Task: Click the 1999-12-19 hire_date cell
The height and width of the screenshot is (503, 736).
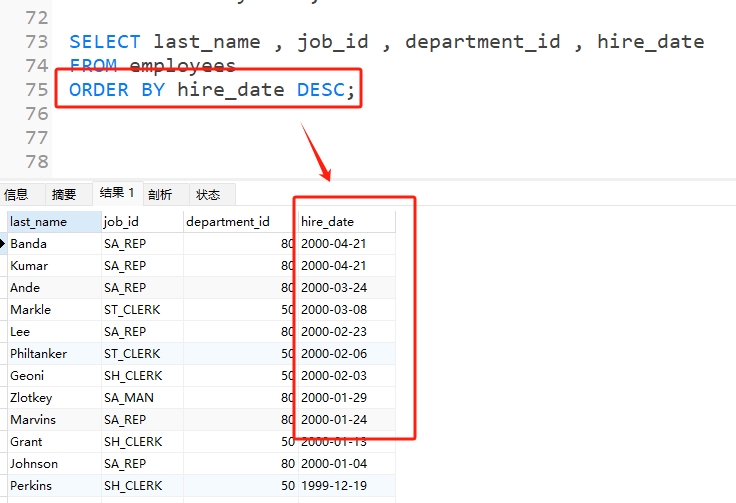Action: click(346, 485)
